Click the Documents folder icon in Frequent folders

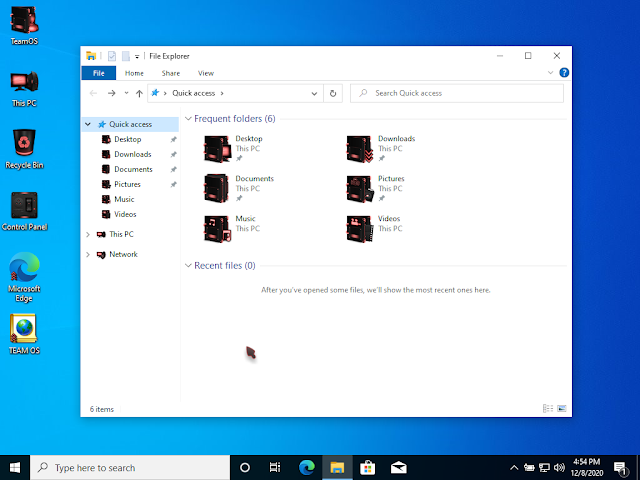point(217,188)
